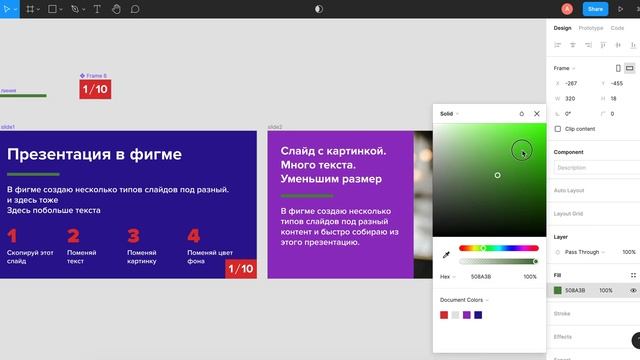The image size is (640, 360).
Task: Click the color picker hex value field
Action: (481, 277)
